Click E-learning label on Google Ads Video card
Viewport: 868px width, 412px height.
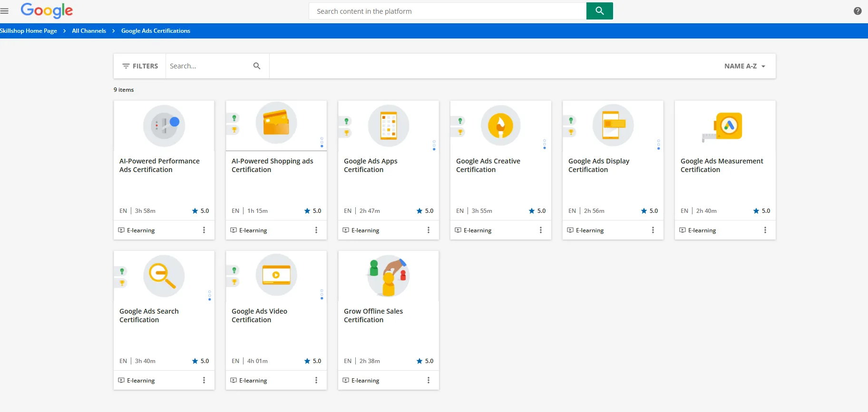point(253,381)
